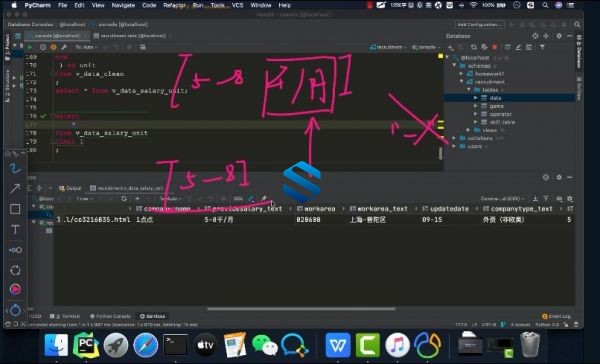Viewport: 600px width, 364px height.
Task: Run the query with green Execute icon
Action: [30, 47]
